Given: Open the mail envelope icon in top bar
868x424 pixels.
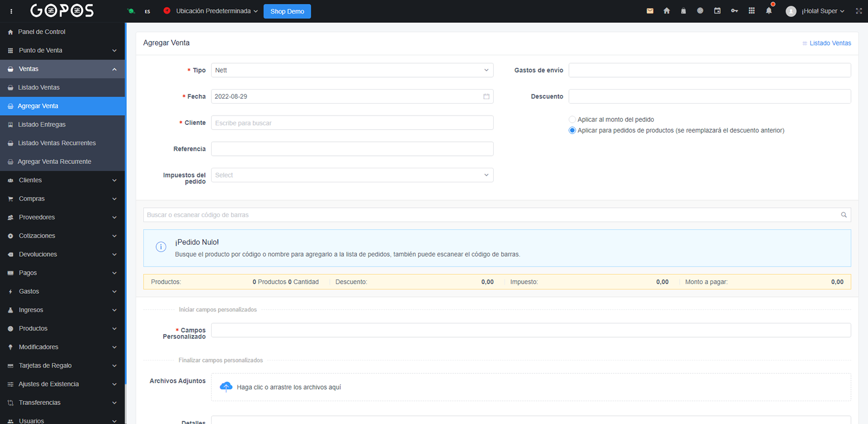Looking at the screenshot, I should [650, 11].
